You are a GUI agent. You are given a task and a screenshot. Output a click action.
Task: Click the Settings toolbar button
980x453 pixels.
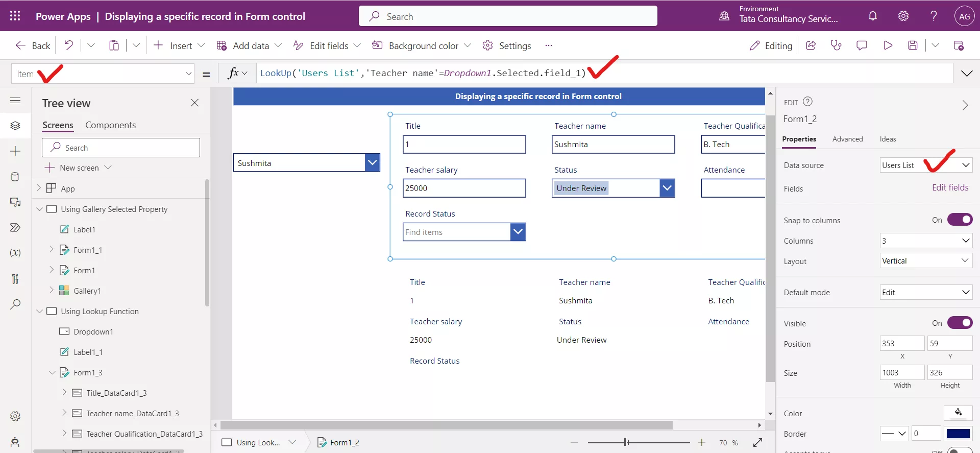click(x=507, y=45)
